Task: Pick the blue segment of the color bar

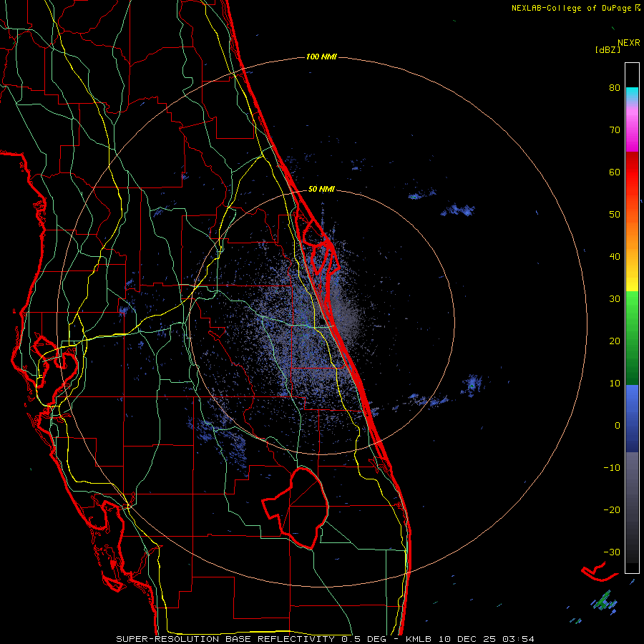Action: point(632,419)
